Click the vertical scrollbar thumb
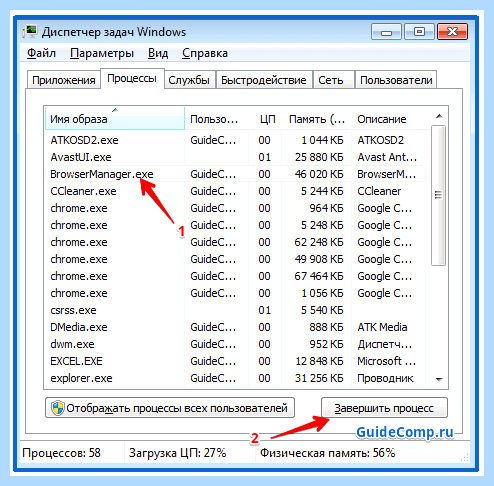Screen dimensions: 494x486 [x=438, y=195]
